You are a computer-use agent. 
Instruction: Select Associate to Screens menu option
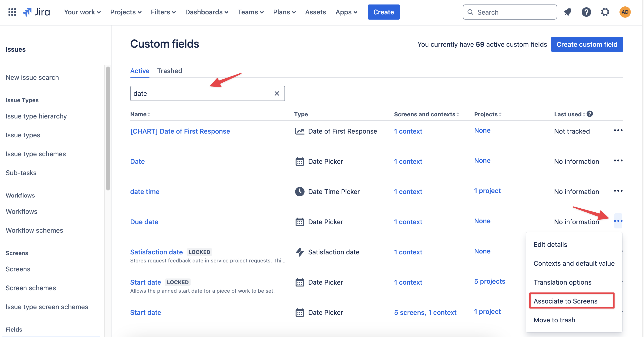tap(565, 301)
